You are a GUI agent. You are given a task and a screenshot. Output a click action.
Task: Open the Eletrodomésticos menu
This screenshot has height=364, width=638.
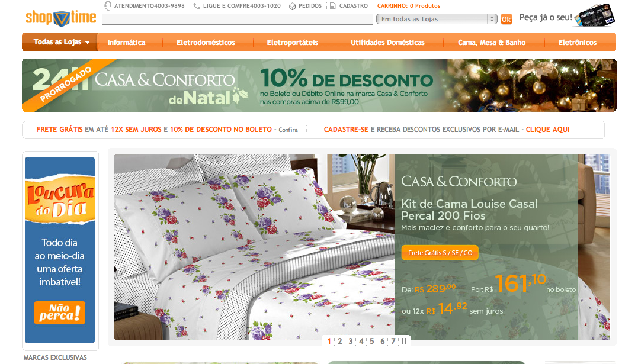tap(206, 42)
